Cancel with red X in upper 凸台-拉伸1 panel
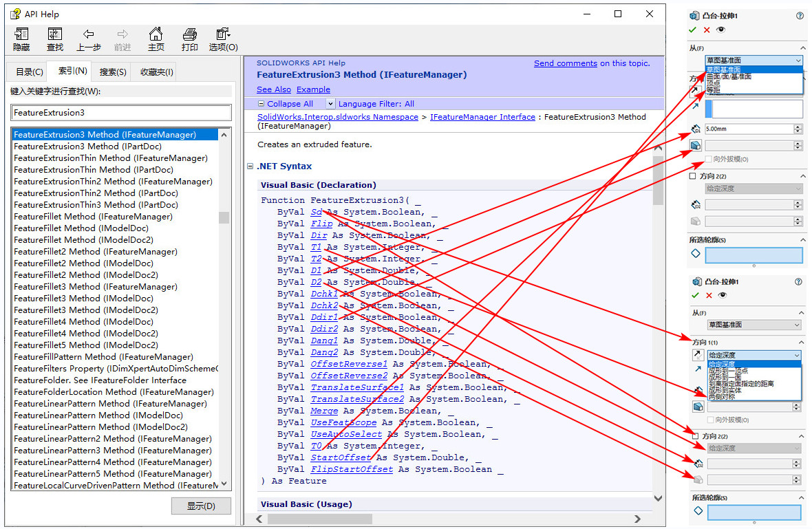Image resolution: width=812 pixels, height=529 pixels. tap(706, 30)
